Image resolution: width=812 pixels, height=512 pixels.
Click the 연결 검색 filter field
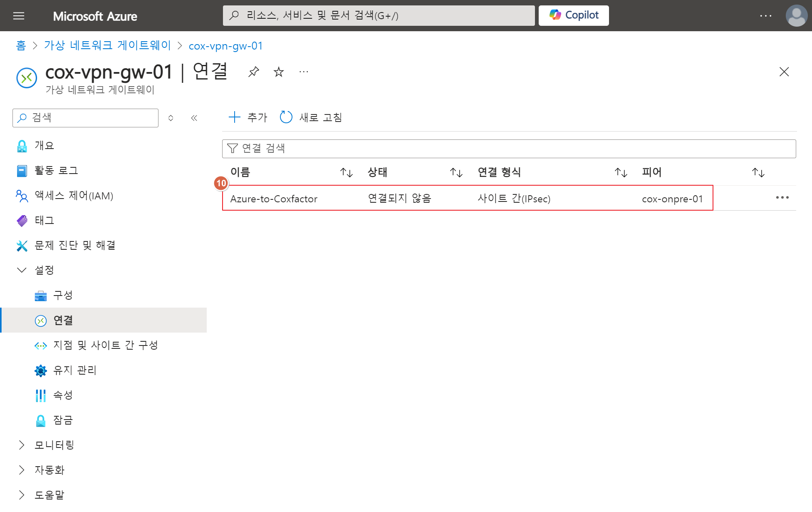pos(508,149)
